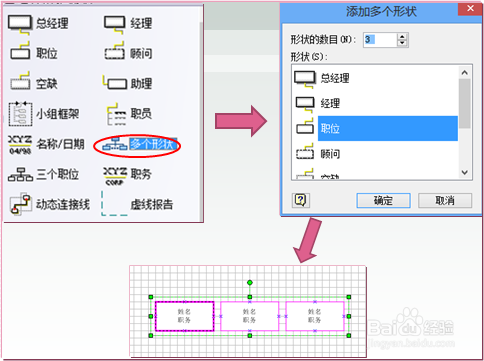
Task: Click shape list scrollbar up arrow
Action: 465,72
